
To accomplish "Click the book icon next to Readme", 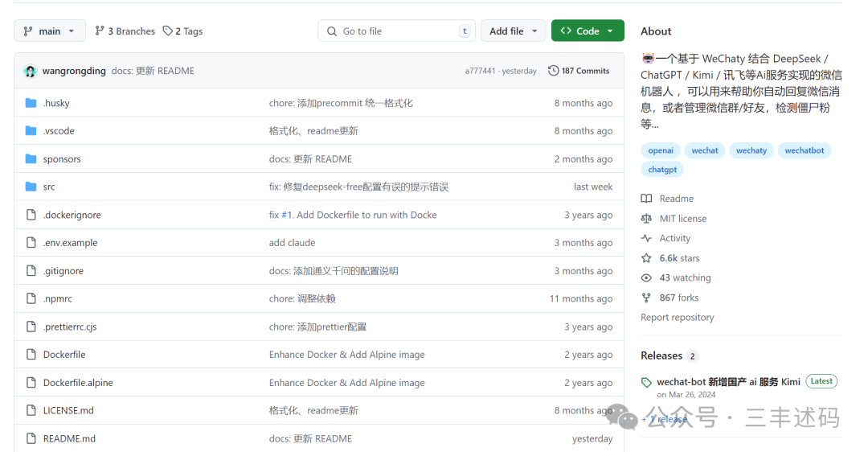I will click(x=646, y=199).
